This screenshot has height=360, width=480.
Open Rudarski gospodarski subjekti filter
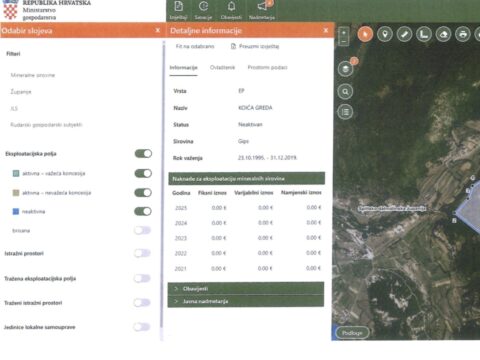click(x=46, y=125)
